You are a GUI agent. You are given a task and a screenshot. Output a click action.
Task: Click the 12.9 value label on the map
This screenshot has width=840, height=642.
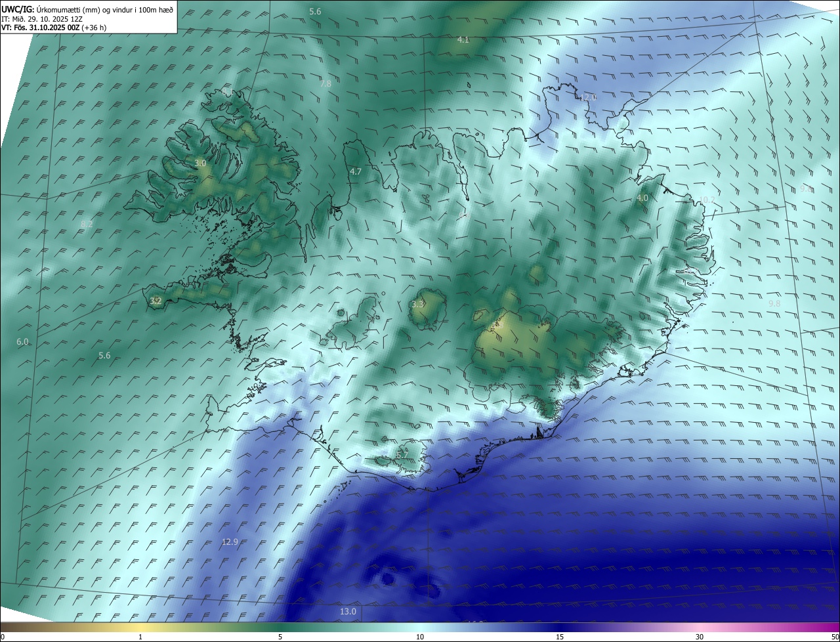[x=230, y=542]
